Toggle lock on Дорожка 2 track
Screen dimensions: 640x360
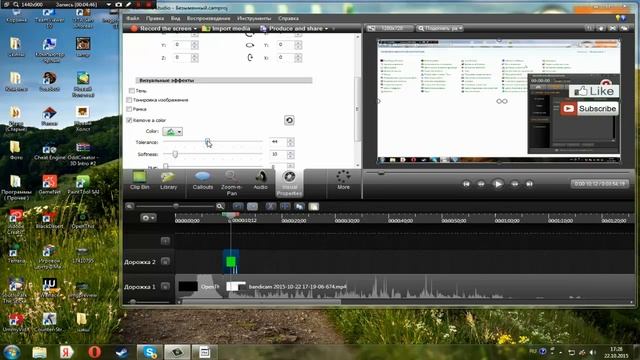tap(165, 261)
